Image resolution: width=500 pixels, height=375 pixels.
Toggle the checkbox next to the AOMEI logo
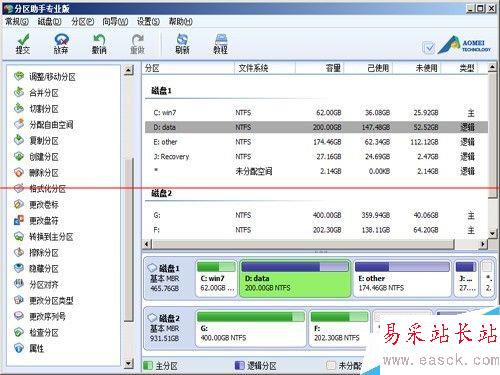click(x=429, y=48)
